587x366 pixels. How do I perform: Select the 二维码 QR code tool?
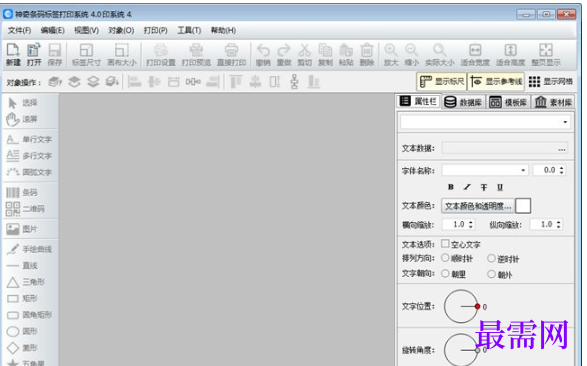(25, 209)
